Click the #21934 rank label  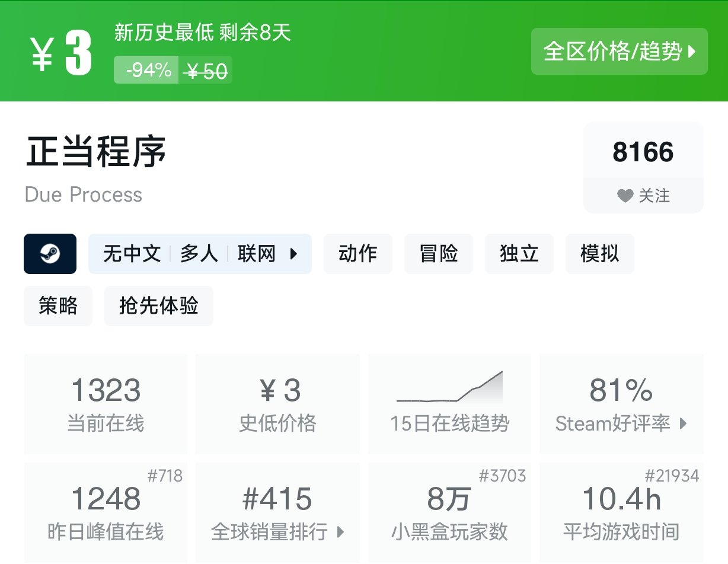[672, 475]
